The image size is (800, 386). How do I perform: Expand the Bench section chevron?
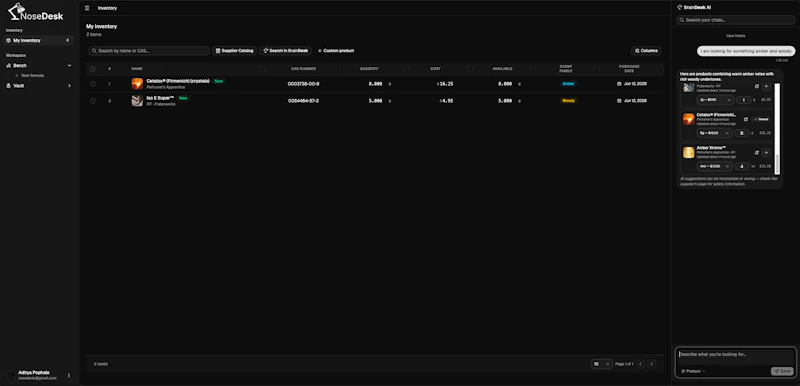(69, 66)
